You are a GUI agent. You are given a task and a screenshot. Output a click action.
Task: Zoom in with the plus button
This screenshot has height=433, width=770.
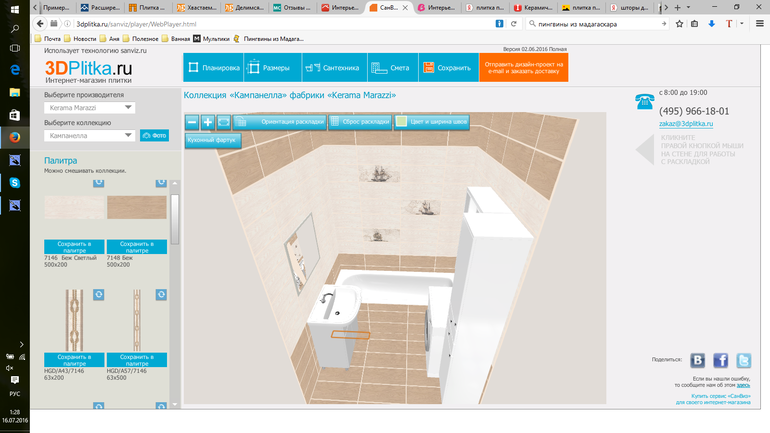(208, 122)
